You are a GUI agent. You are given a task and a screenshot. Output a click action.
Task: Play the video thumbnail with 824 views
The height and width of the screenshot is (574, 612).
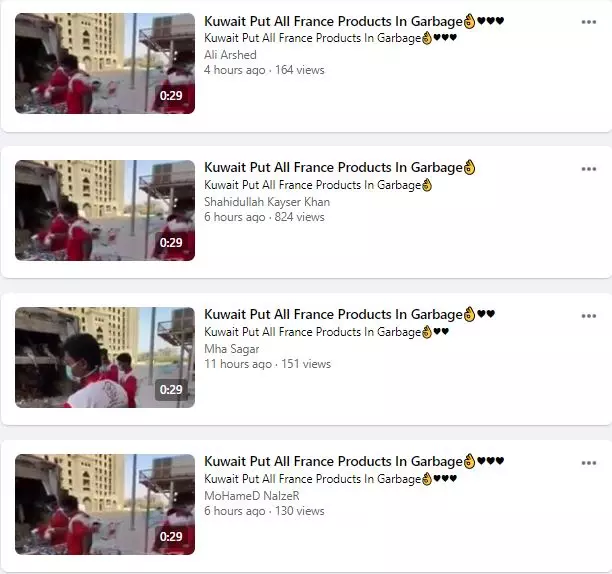(105, 210)
